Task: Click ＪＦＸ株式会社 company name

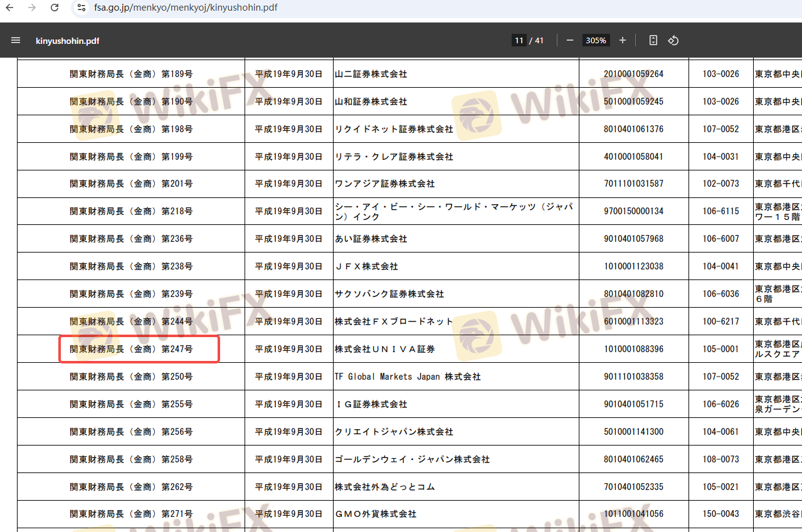Action: click(x=366, y=266)
